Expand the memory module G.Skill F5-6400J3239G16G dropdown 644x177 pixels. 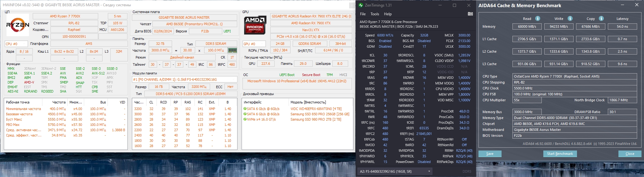pos(185,79)
